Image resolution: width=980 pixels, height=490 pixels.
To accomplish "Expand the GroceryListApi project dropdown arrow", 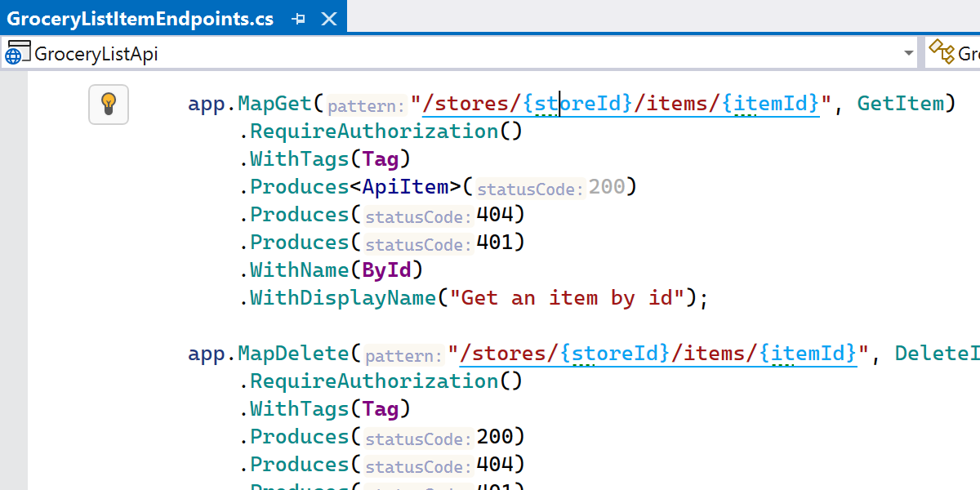I will [909, 54].
